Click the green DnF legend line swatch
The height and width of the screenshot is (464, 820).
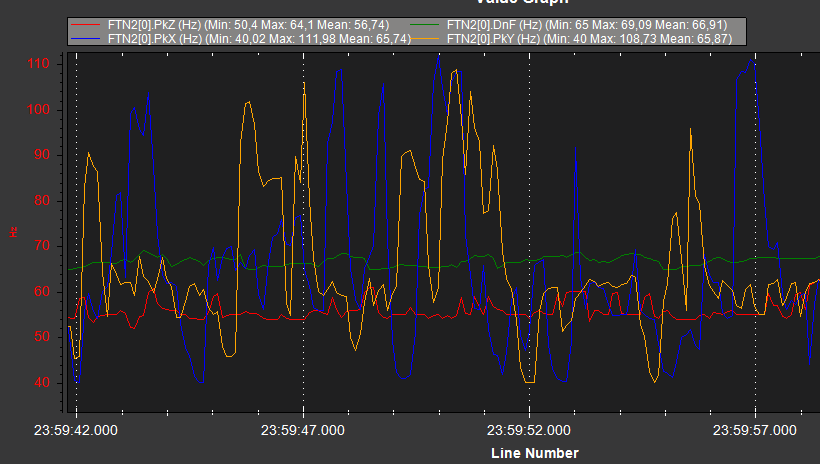click(x=424, y=25)
